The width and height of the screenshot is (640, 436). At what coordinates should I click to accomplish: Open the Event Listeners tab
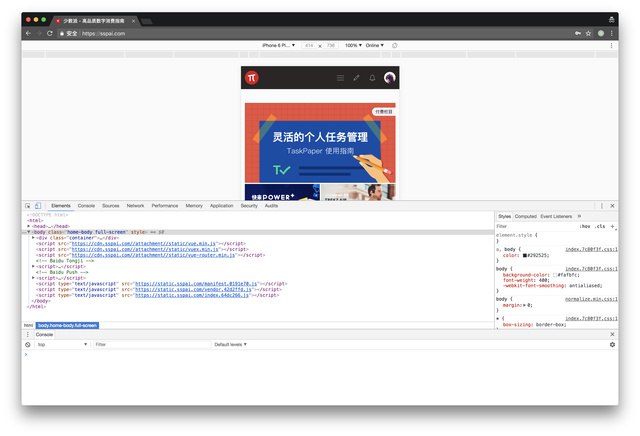(x=556, y=216)
